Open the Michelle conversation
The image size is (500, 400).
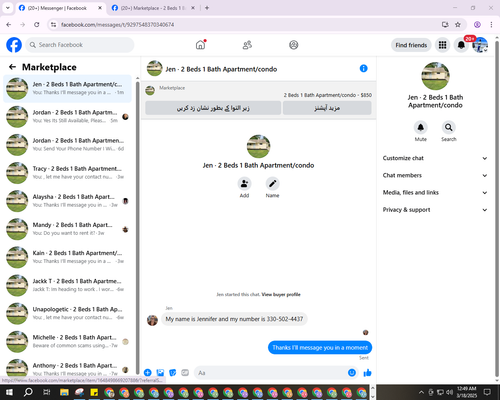pos(67,341)
